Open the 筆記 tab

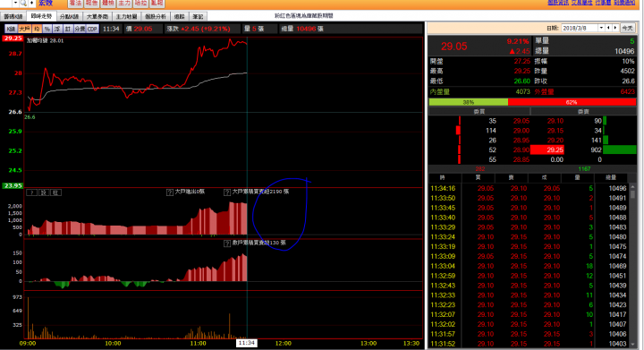[198, 16]
